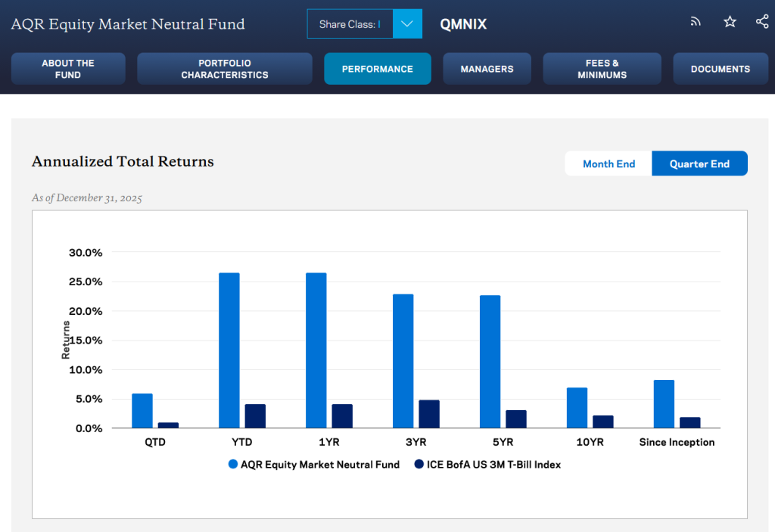
Task: Click the dropdown chevron on Share Class selector
Action: (x=407, y=23)
